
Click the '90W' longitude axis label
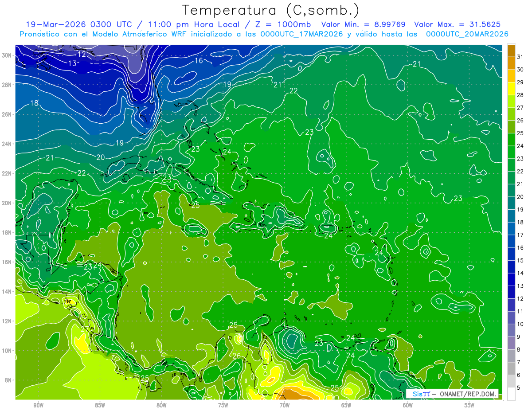click(x=38, y=405)
